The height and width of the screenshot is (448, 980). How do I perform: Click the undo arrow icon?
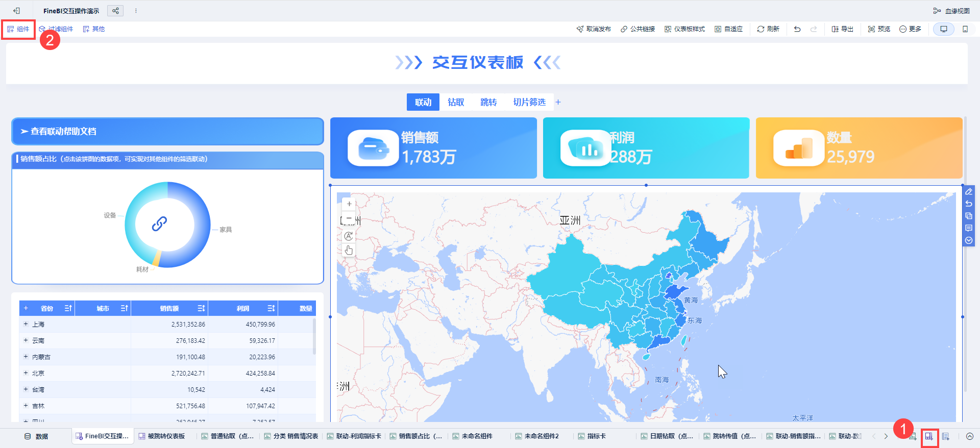tap(797, 29)
